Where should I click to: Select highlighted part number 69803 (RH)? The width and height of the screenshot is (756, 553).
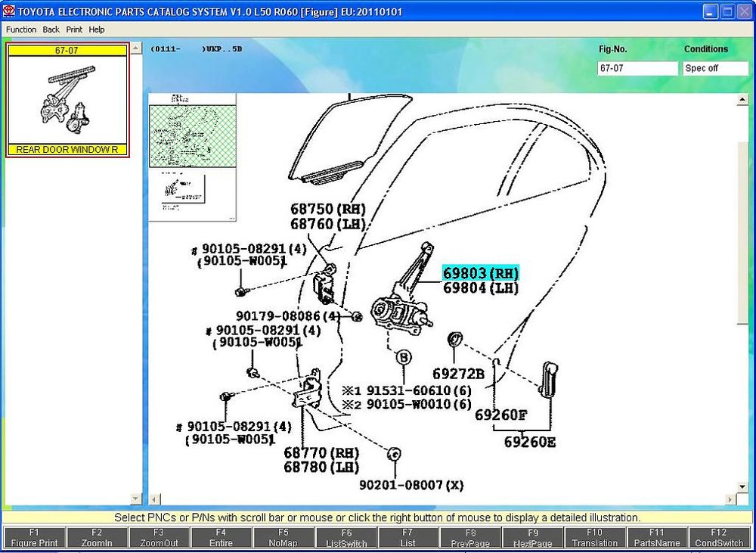pyautogui.click(x=481, y=273)
